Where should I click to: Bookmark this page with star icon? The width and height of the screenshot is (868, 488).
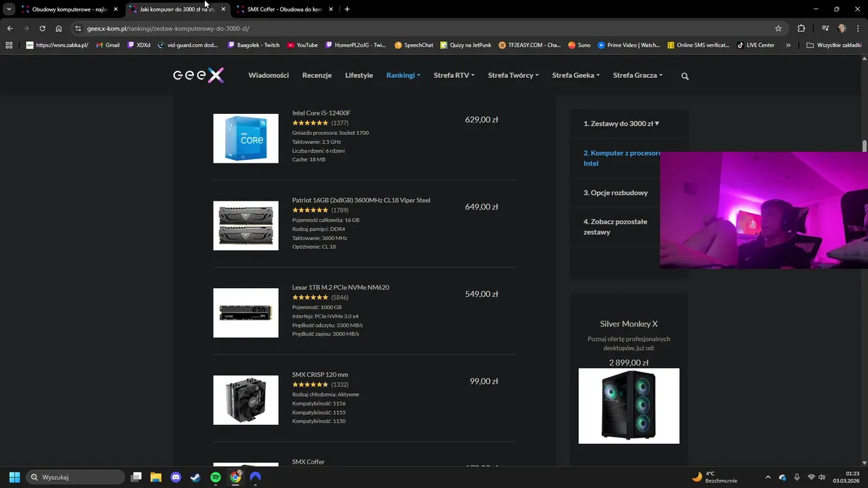point(778,28)
